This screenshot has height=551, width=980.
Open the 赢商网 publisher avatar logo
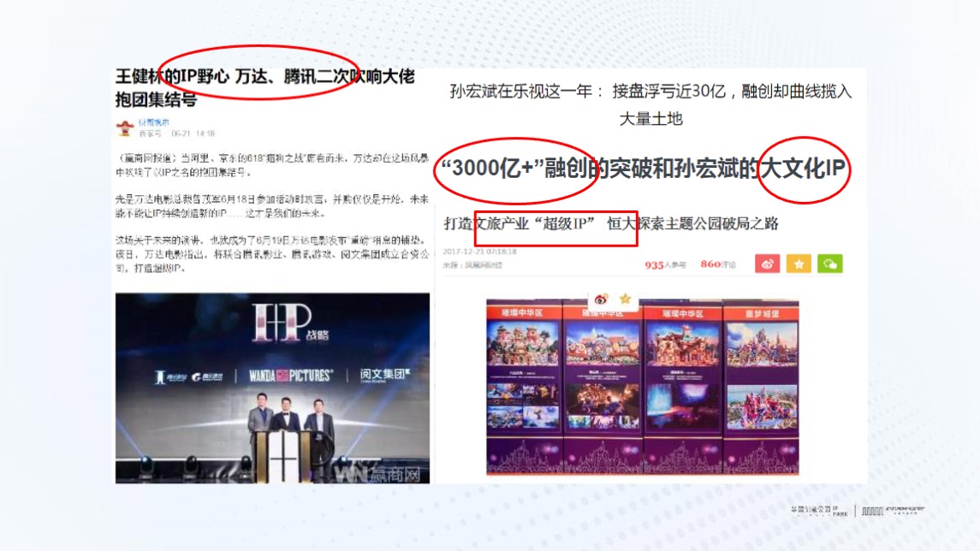[x=125, y=128]
